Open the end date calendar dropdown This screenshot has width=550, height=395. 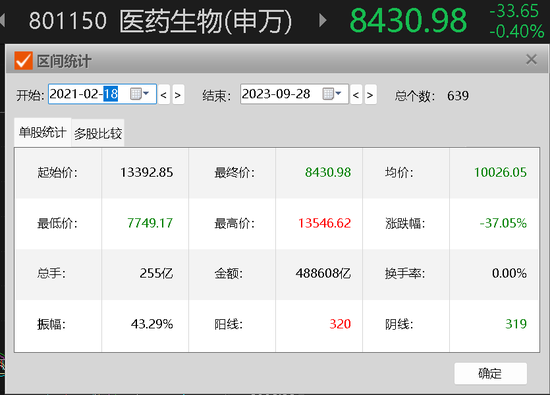(331, 94)
